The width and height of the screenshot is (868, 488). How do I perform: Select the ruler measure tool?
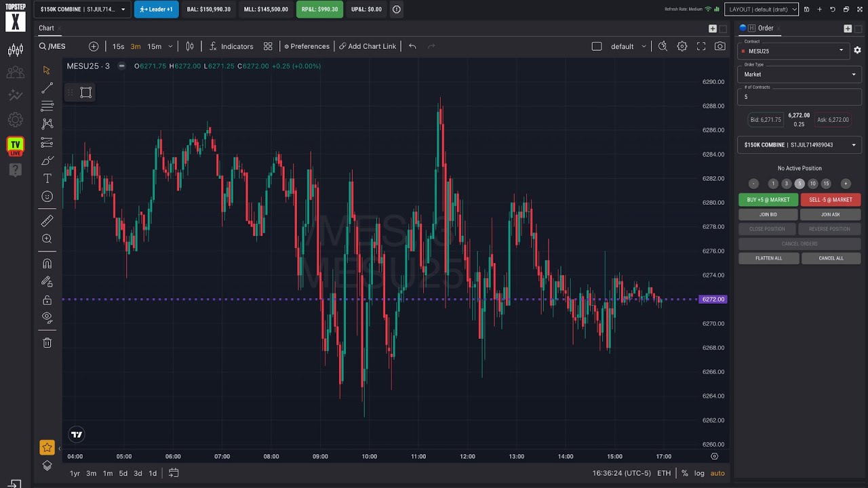tap(47, 221)
